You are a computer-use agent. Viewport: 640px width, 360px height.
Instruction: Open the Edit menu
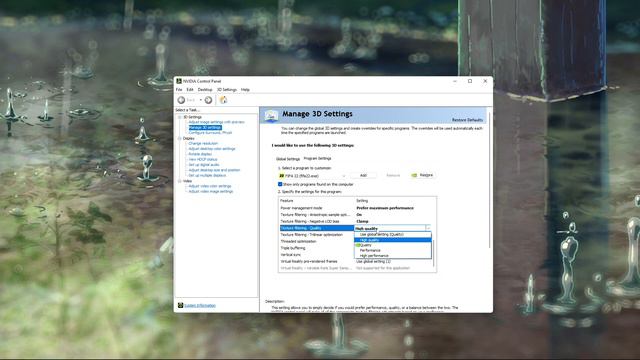point(190,89)
